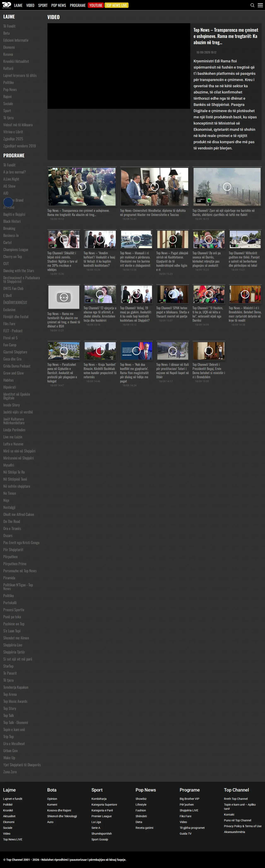The image size is (265, 868).
Task: Click the YOUTUBE button in navbar
Action: tap(96, 5)
